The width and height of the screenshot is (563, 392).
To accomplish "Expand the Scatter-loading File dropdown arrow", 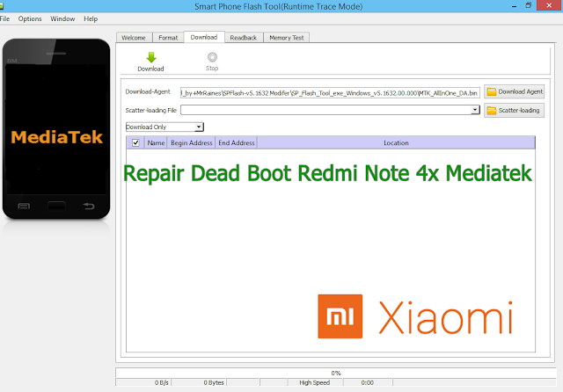I will [x=475, y=110].
